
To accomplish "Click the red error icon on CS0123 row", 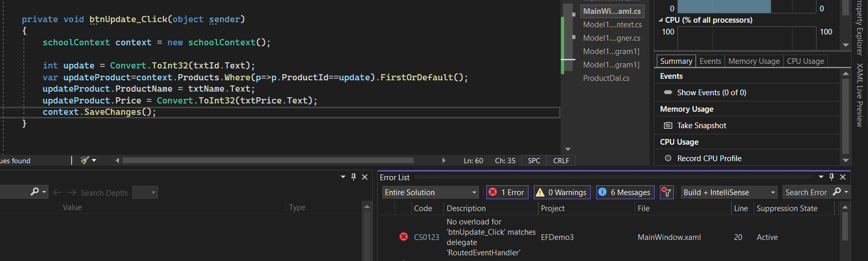I will pos(404,237).
